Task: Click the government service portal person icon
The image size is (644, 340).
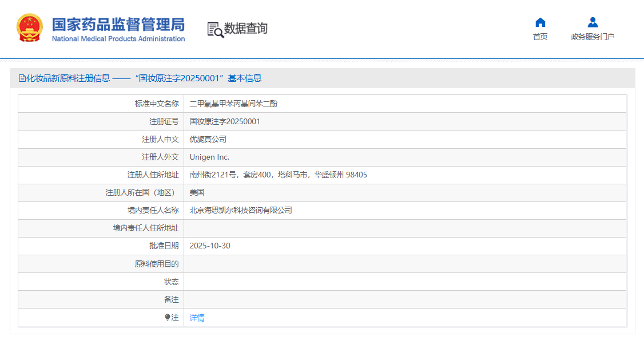Action: (x=593, y=22)
